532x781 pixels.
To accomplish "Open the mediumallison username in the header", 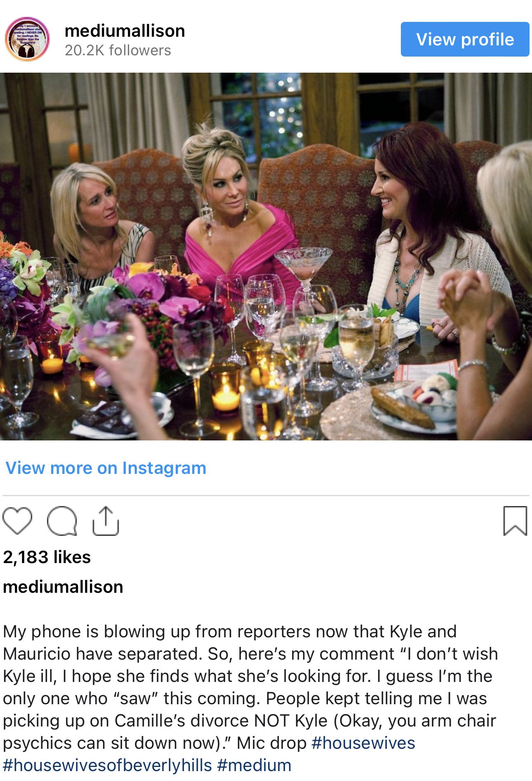I will 125,31.
